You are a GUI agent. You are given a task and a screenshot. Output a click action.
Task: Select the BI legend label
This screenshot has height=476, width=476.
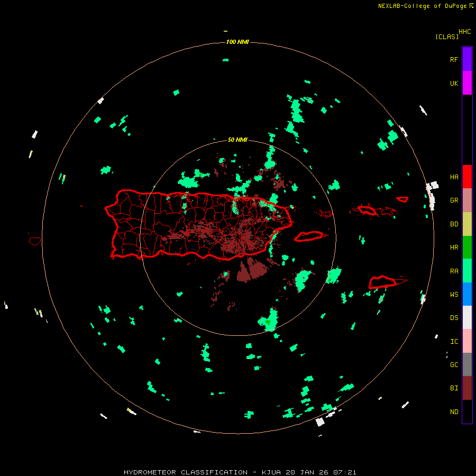click(x=454, y=388)
